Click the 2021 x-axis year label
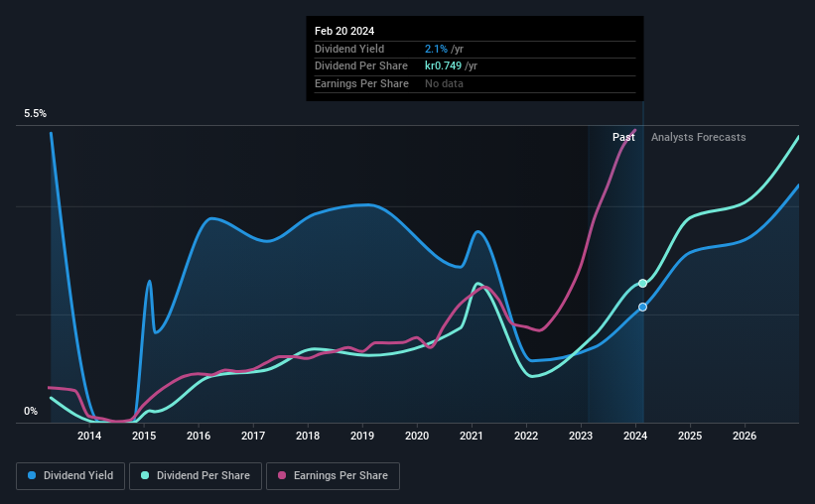 point(472,436)
